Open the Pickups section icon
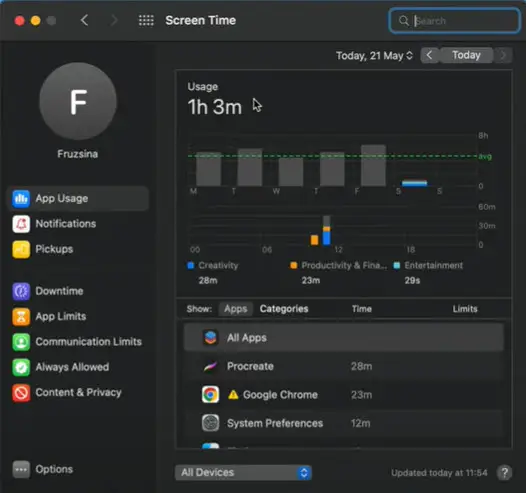Screen dimensions: 526x493 [21, 249]
